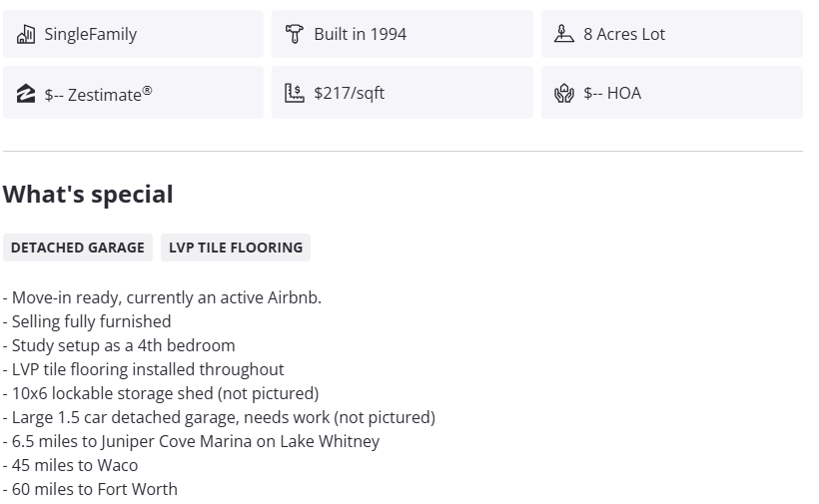Click the 1.5 car detached garage line
Viewport: 819px width, 504px height.
pyautogui.click(x=219, y=417)
